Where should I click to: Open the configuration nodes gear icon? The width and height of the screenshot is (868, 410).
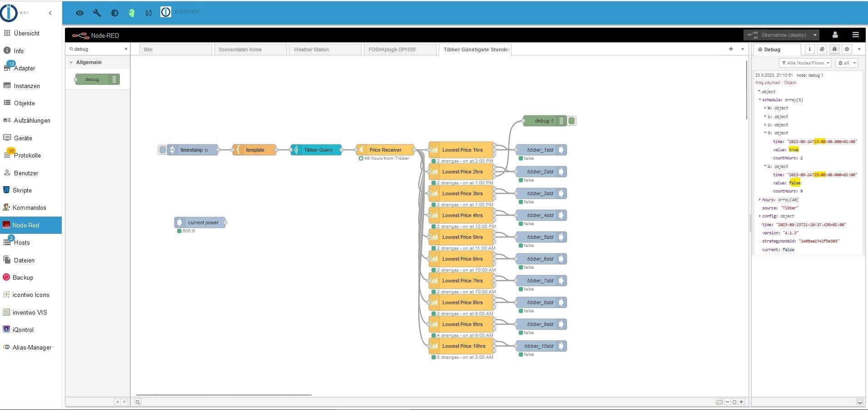pos(847,49)
